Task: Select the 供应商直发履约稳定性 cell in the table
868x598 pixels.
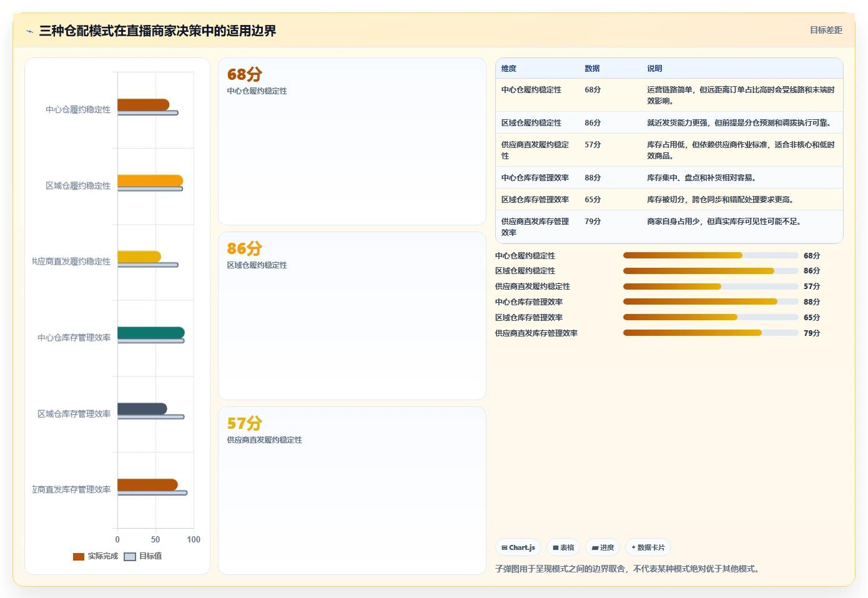Action: tap(536, 150)
